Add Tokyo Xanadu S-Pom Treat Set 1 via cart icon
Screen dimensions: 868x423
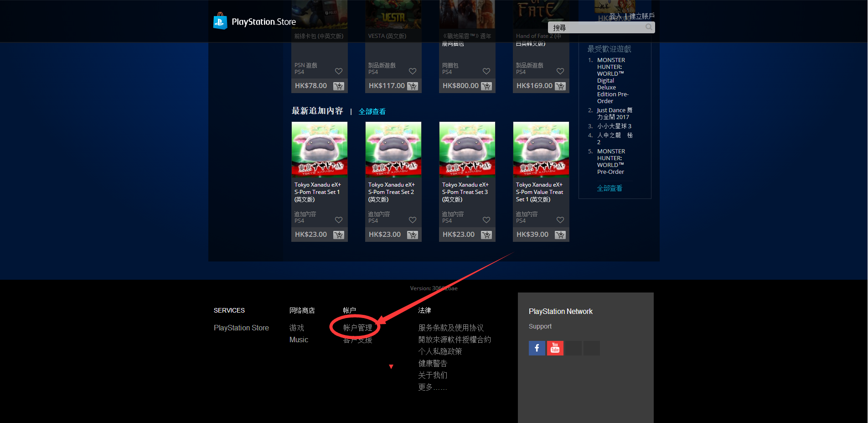point(338,234)
